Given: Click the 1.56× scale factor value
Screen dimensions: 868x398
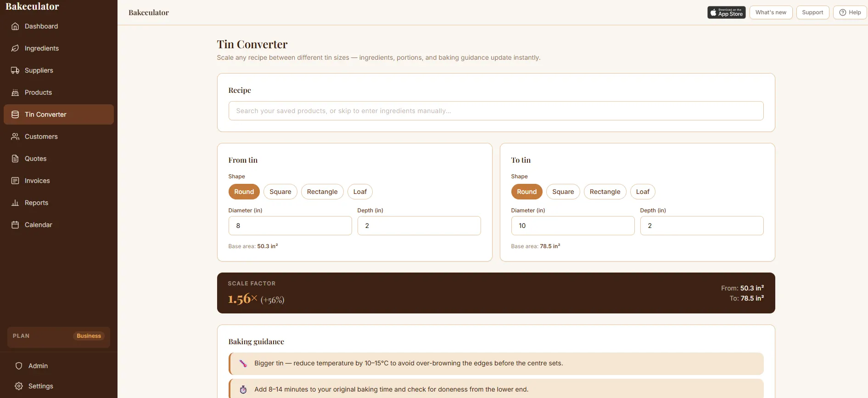Looking at the screenshot, I should pyautogui.click(x=243, y=299).
